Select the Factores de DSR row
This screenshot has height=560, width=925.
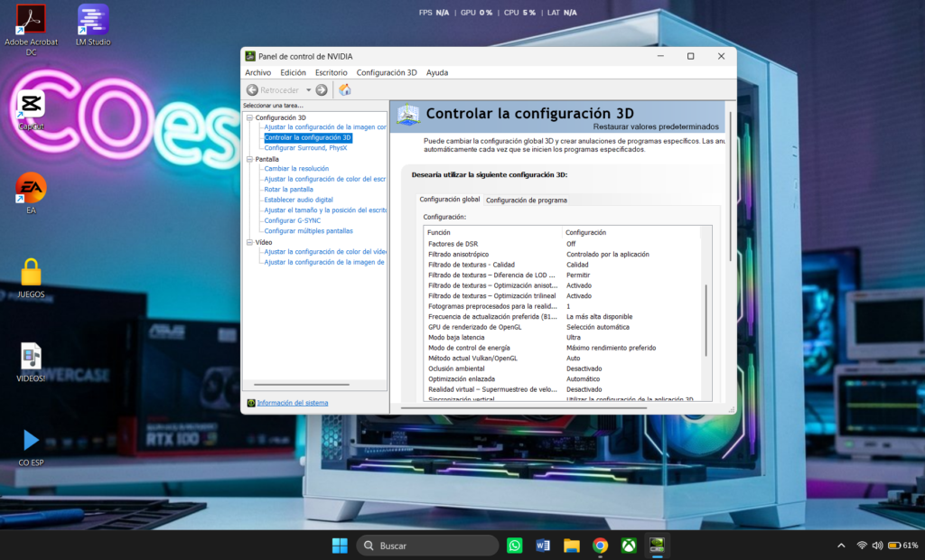tap(562, 244)
